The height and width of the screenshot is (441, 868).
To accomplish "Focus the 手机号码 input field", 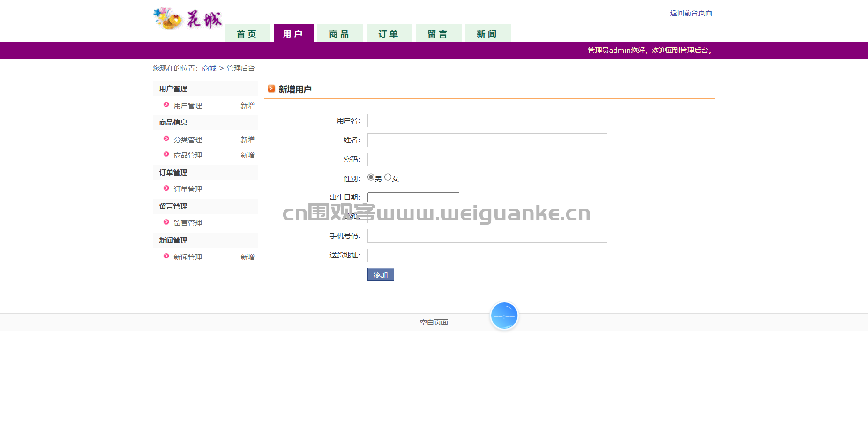I will point(487,235).
